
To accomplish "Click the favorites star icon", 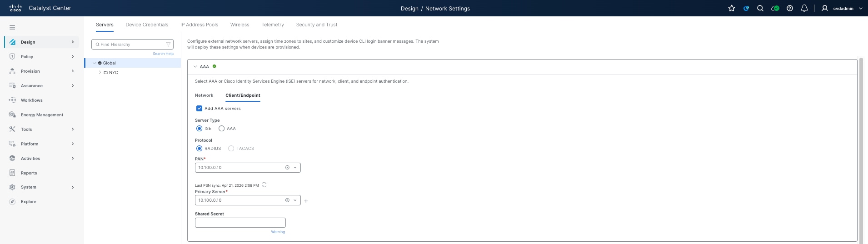I will click(x=732, y=8).
